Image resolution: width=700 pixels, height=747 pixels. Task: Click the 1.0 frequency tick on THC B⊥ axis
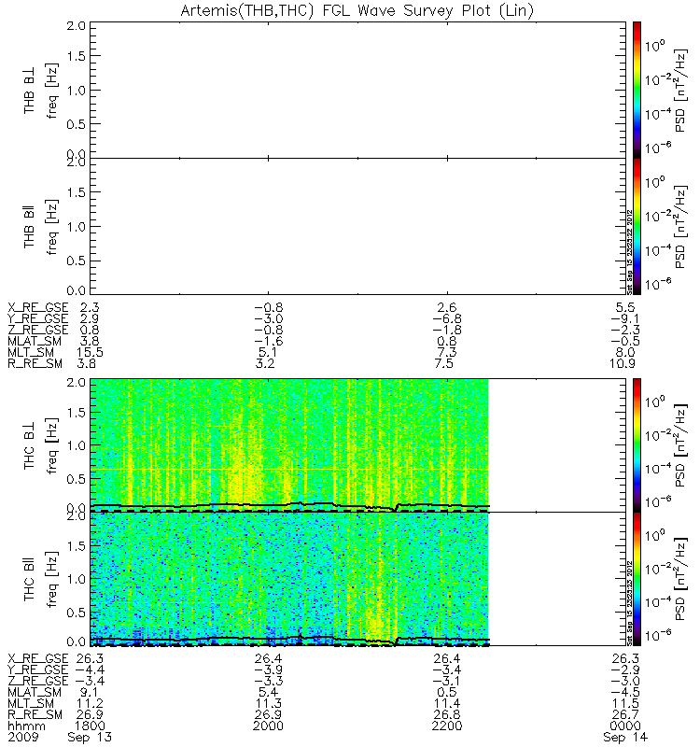click(76, 446)
